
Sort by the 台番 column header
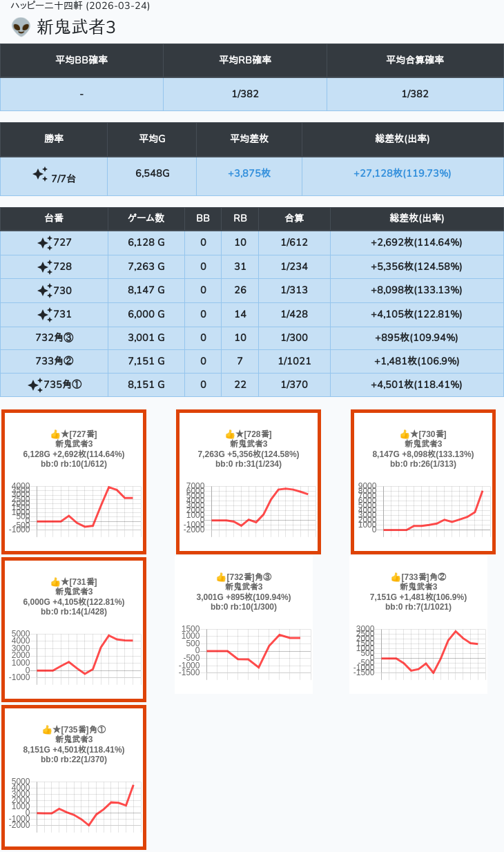pos(54,218)
